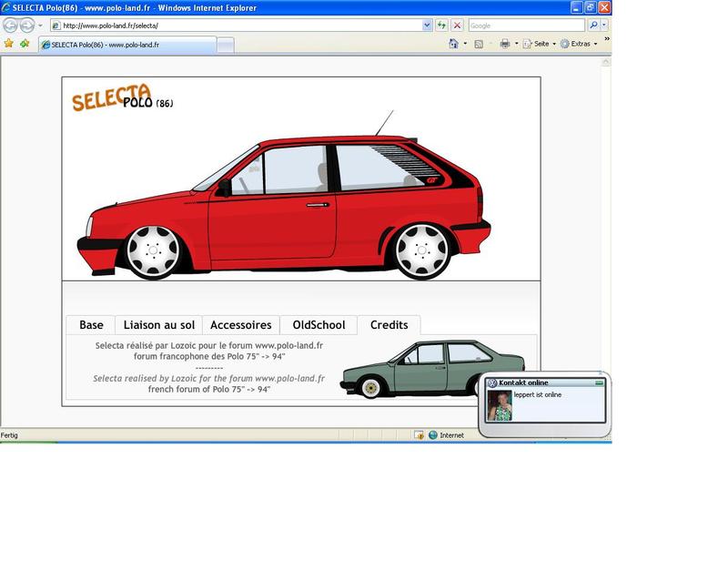Show more toolbar items via double chevron

(606, 39)
